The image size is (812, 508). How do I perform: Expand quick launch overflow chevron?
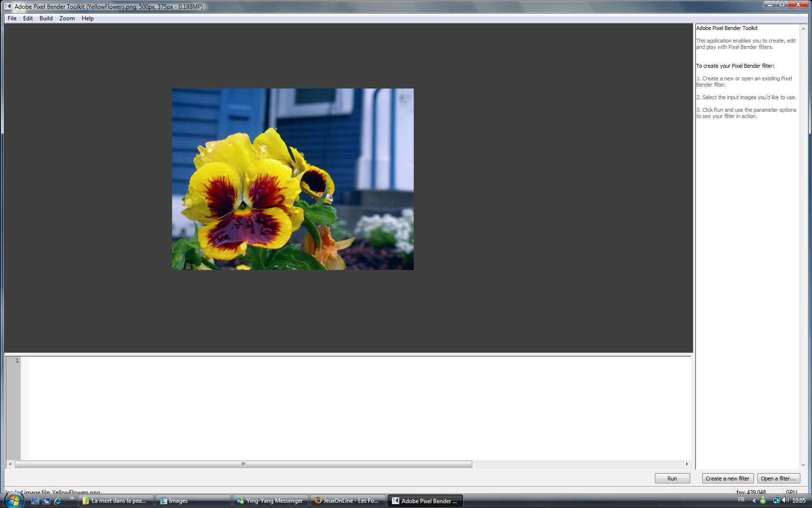(72, 498)
